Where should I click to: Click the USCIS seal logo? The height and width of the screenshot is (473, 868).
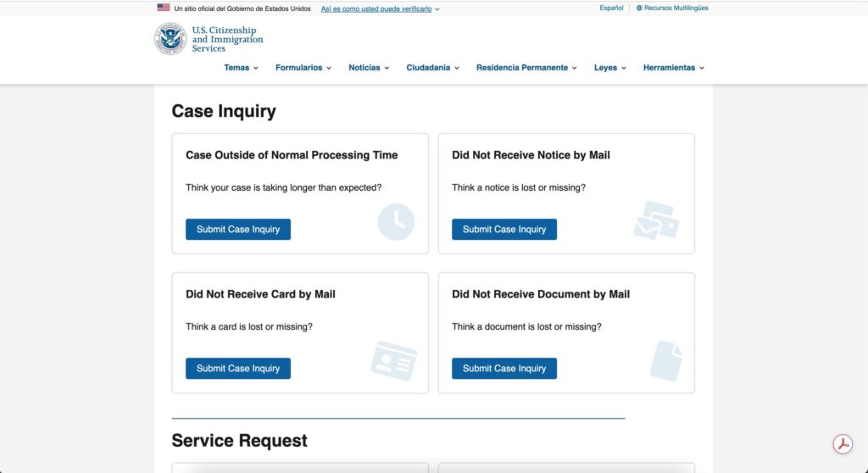[x=170, y=39]
